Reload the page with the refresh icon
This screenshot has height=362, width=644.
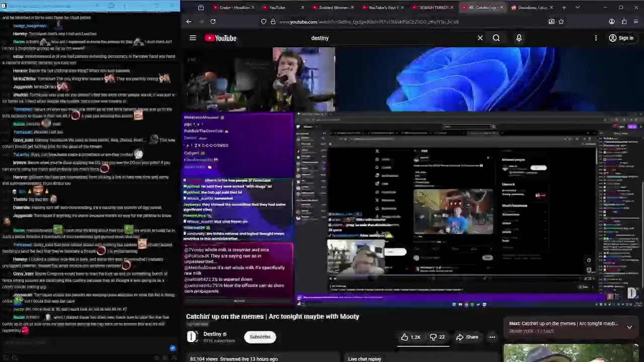pos(213,22)
